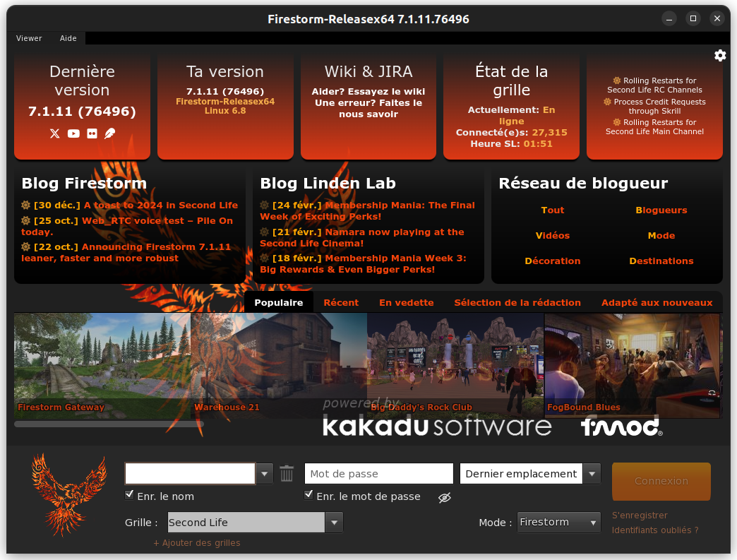Click 'Aider? Essayez le wiki' link
Viewport: 737px width, 560px height.
[x=368, y=92]
